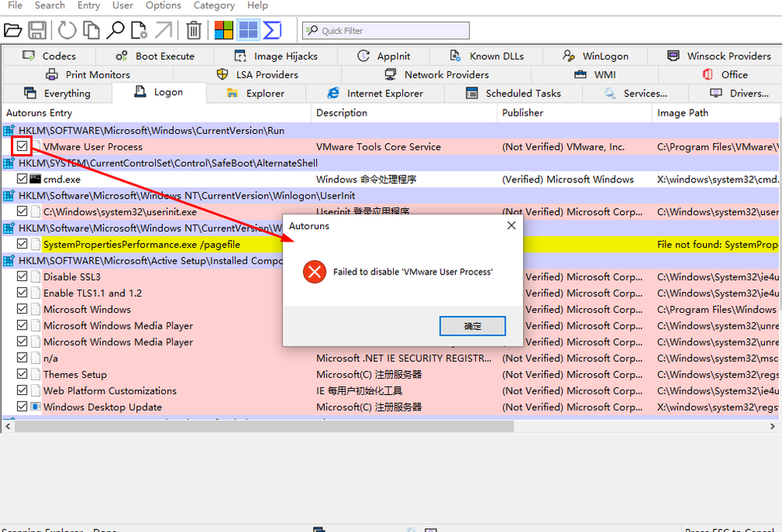
Task: Close the Autoruns error dialog
Action: click(x=511, y=225)
